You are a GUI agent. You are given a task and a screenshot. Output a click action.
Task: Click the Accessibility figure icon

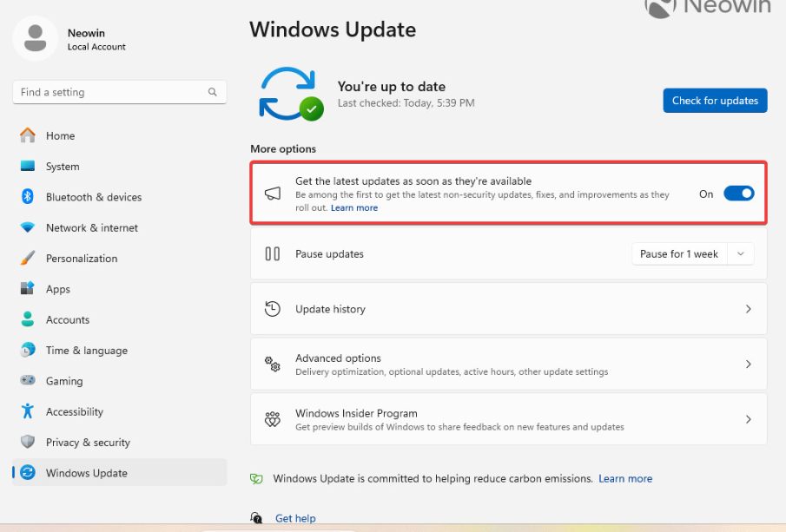click(28, 411)
